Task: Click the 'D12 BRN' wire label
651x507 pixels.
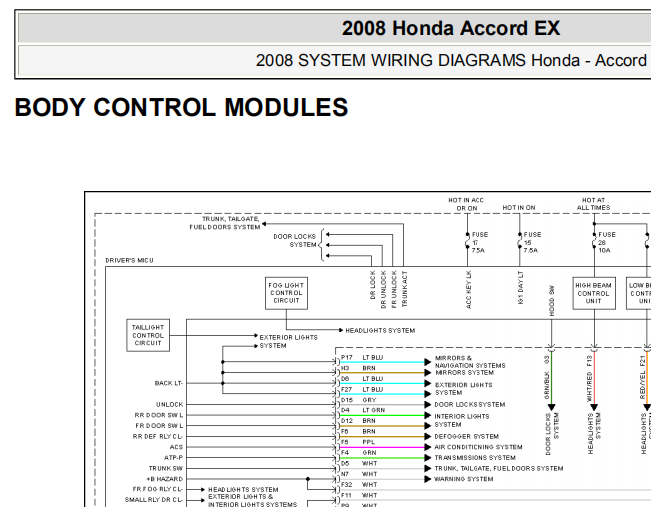Action: pyautogui.click(x=358, y=421)
